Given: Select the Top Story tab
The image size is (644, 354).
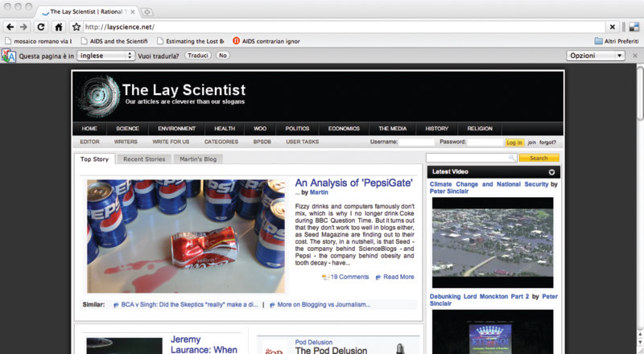Looking at the screenshot, I should pyautogui.click(x=94, y=159).
